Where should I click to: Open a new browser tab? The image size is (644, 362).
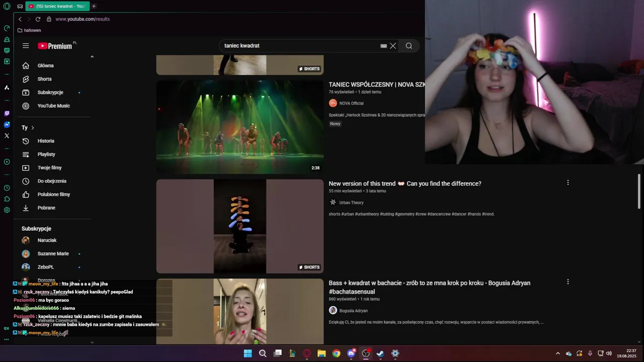[94, 6]
